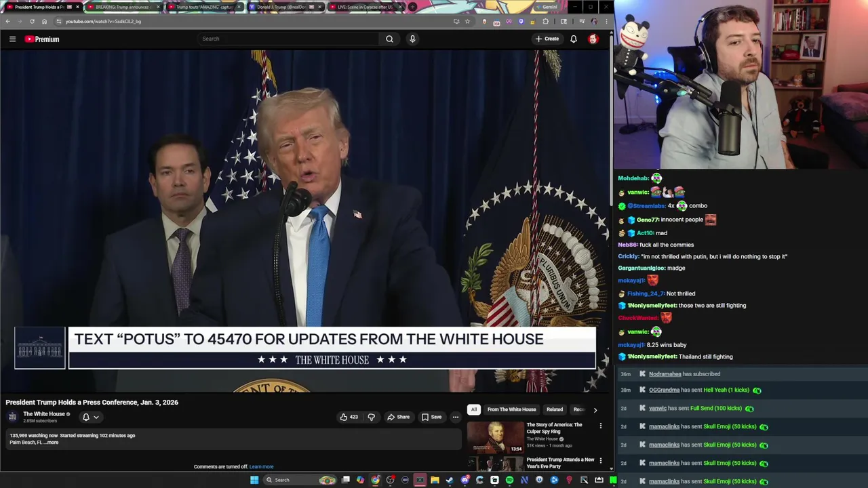
Task: Open YouTube notifications bell
Action: pos(574,39)
